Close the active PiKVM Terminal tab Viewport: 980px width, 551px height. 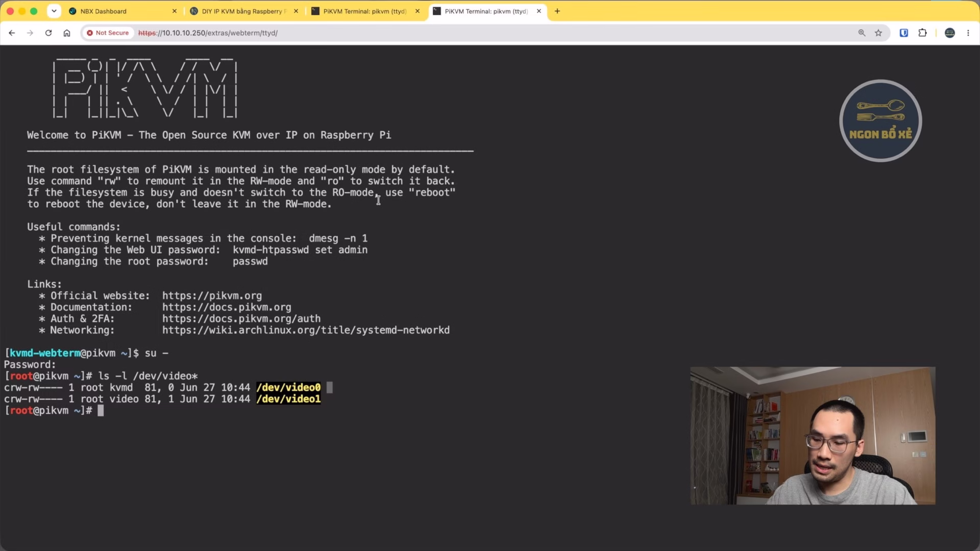(539, 11)
